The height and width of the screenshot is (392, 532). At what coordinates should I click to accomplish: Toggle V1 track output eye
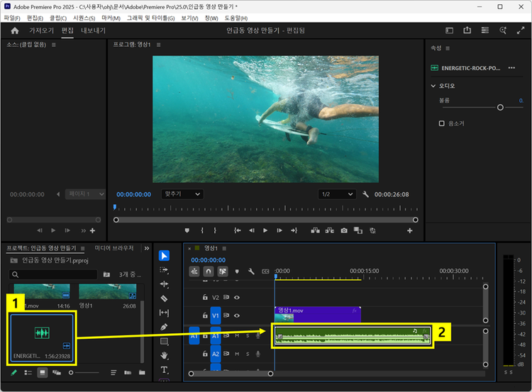(237, 315)
